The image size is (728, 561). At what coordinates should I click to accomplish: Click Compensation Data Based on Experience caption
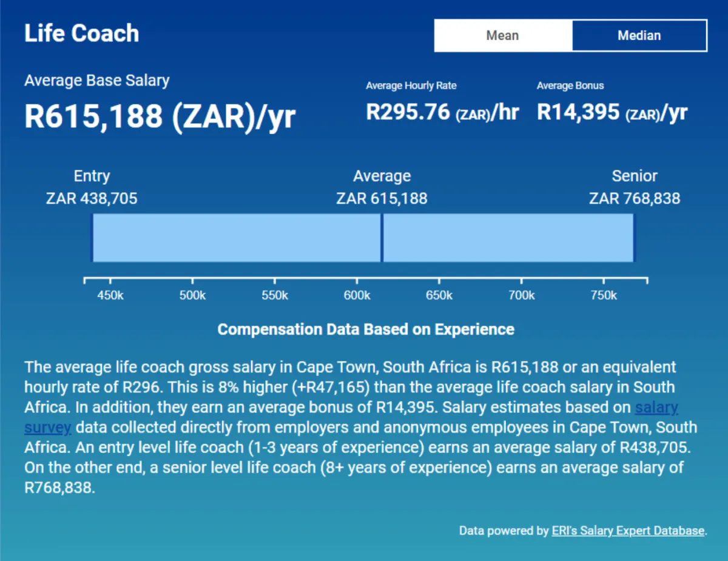[366, 329]
